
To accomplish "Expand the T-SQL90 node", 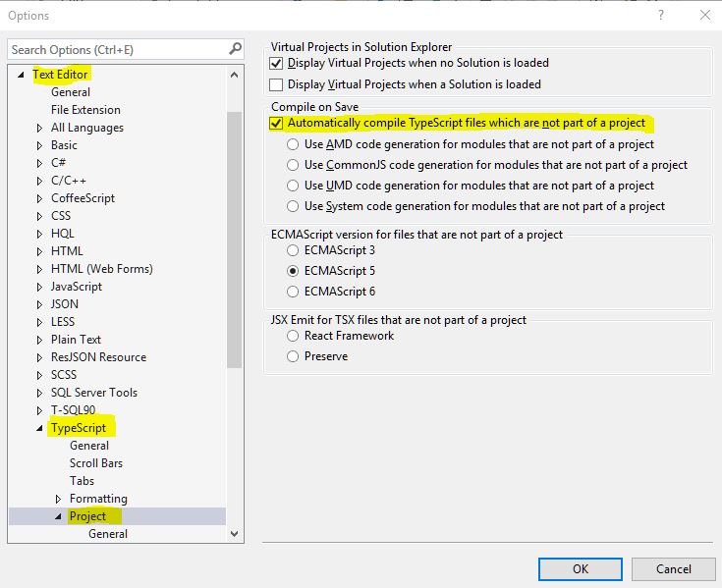I will pos(39,410).
